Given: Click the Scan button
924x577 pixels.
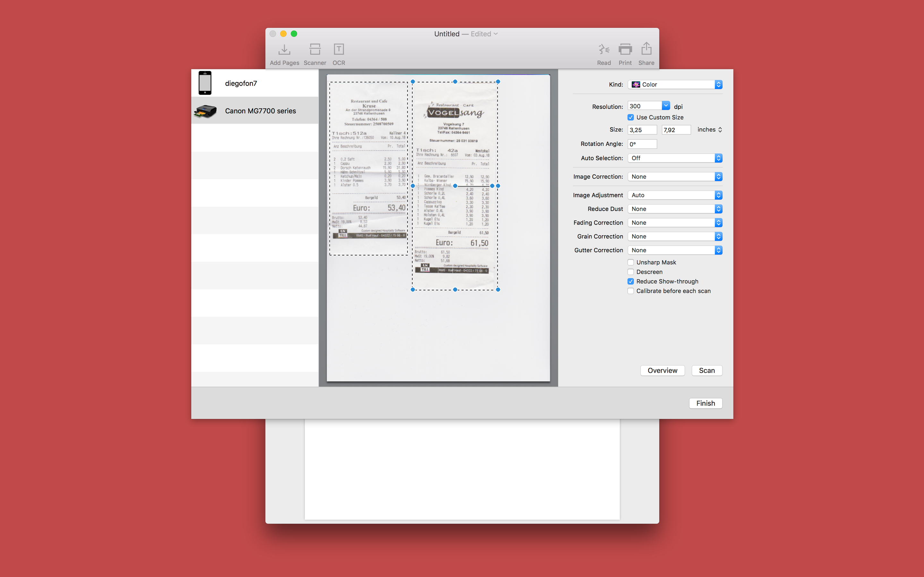Looking at the screenshot, I should (x=707, y=371).
